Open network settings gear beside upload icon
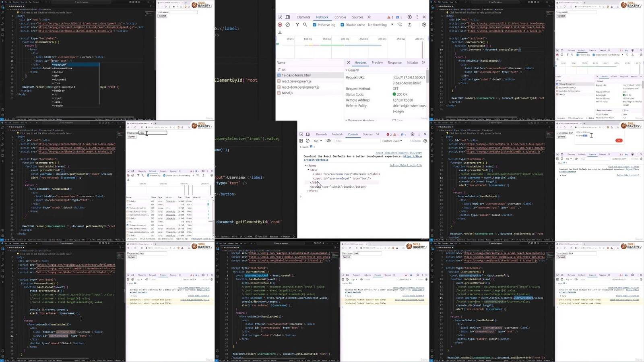 (424, 25)
